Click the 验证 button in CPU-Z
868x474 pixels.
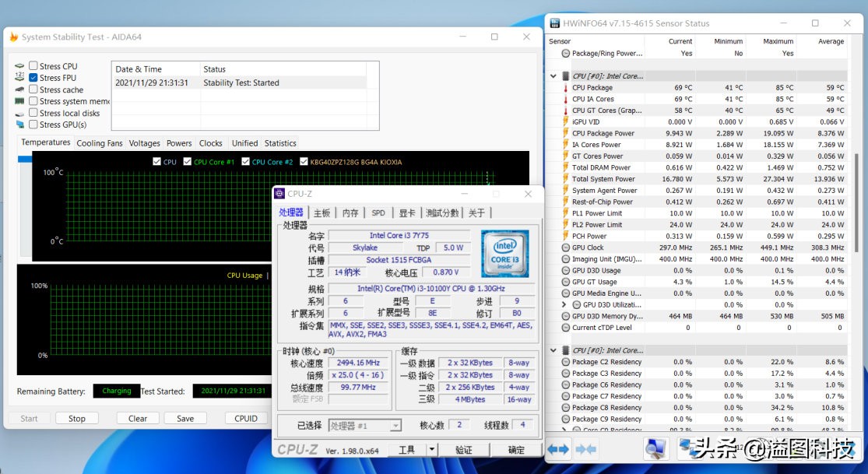pos(464,450)
